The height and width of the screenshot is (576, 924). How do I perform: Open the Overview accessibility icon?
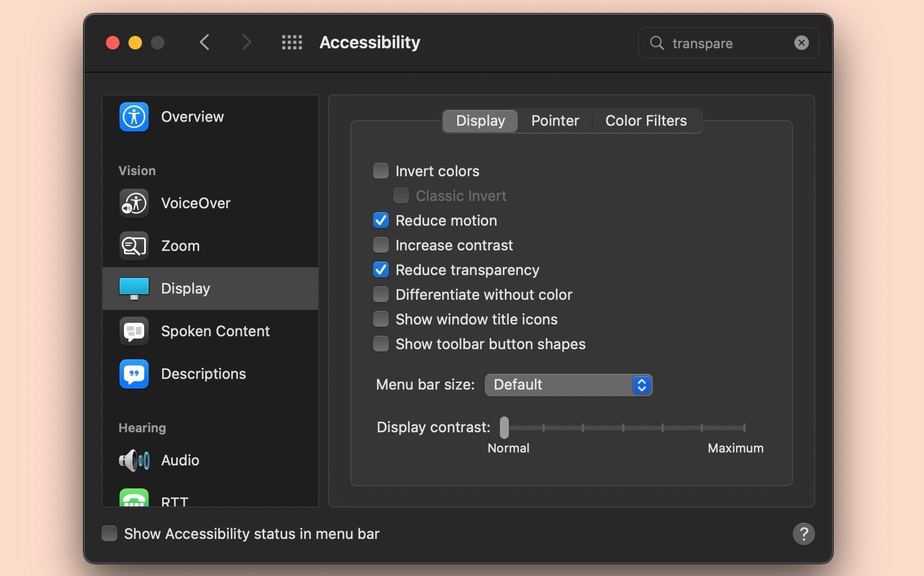pyautogui.click(x=134, y=117)
